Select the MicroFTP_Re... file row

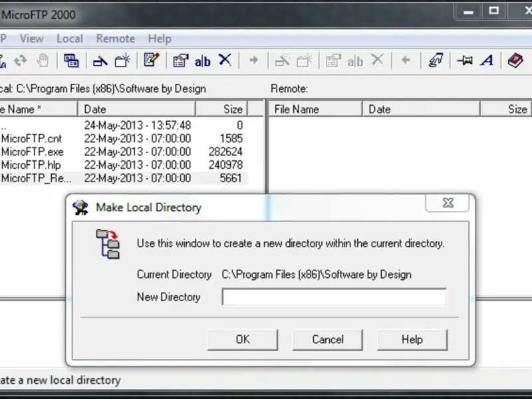pyautogui.click(x=124, y=178)
